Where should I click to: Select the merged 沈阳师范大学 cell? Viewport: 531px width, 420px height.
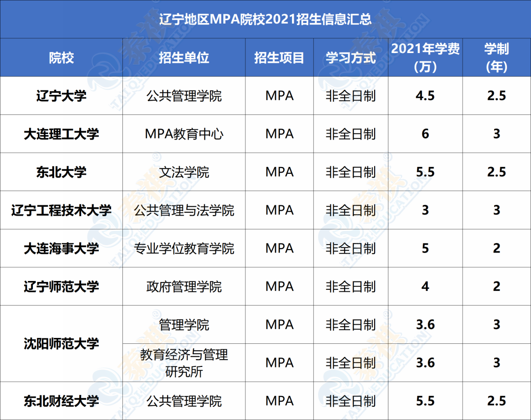pyautogui.click(x=61, y=343)
